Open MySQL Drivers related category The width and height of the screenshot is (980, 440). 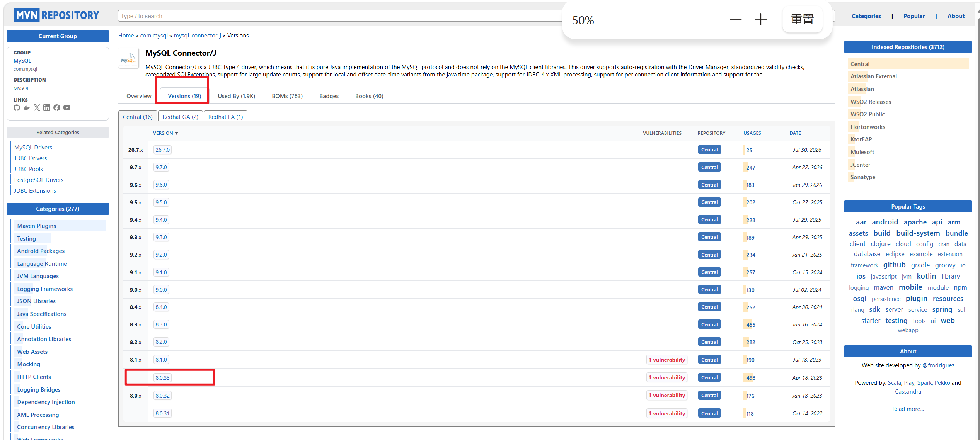point(33,148)
